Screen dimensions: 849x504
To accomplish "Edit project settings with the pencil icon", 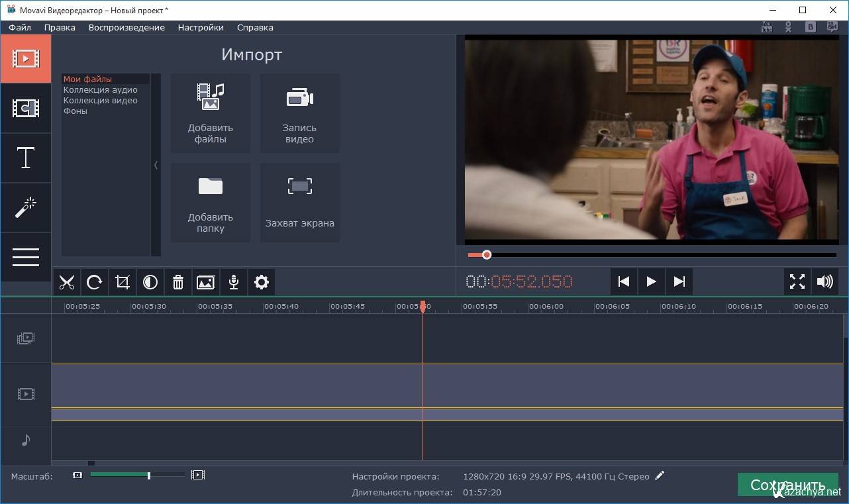I will point(659,476).
